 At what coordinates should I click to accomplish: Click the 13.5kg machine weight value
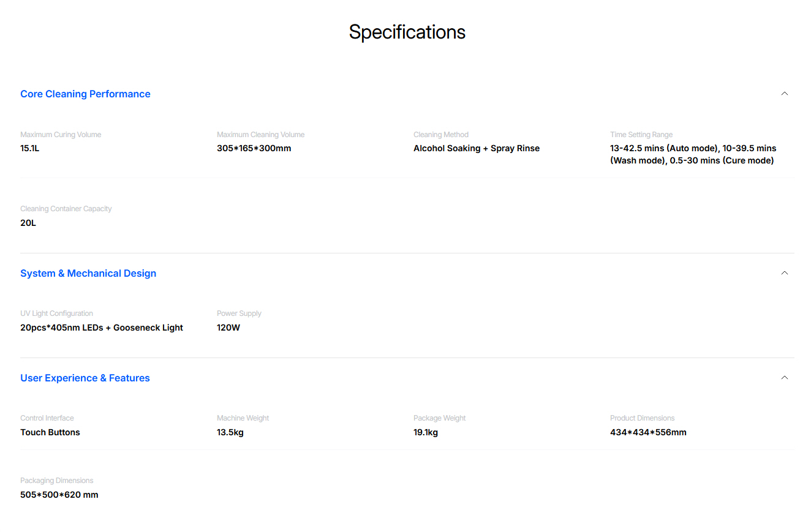tap(230, 432)
